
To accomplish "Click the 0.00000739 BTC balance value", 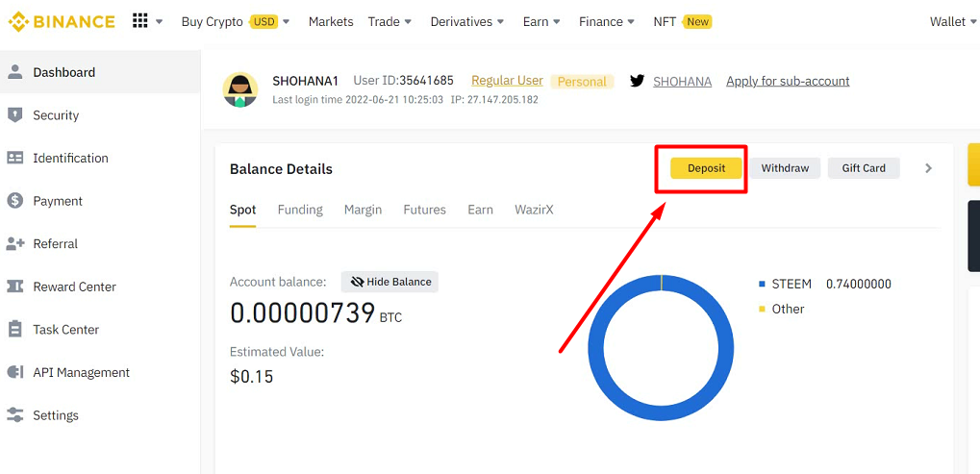I will 315,312.
